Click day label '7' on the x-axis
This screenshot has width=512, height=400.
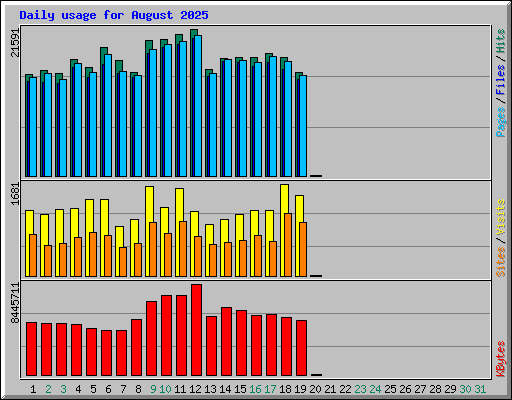(123, 389)
